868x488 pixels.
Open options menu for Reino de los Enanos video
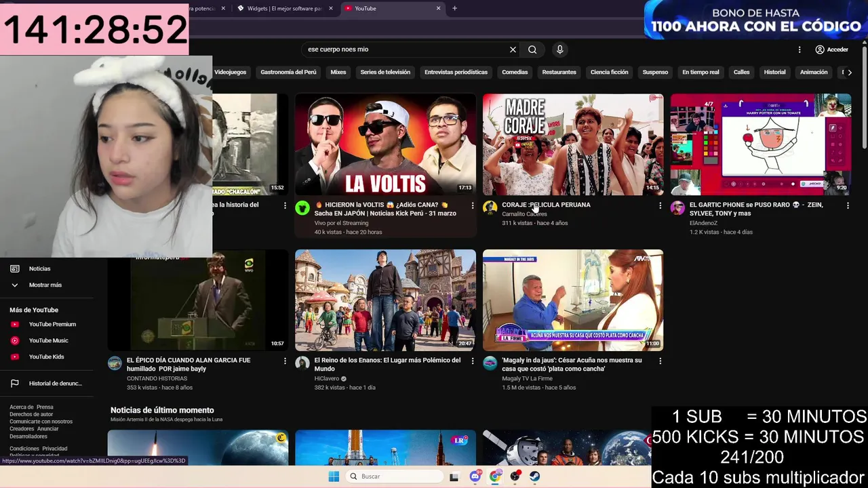(473, 361)
